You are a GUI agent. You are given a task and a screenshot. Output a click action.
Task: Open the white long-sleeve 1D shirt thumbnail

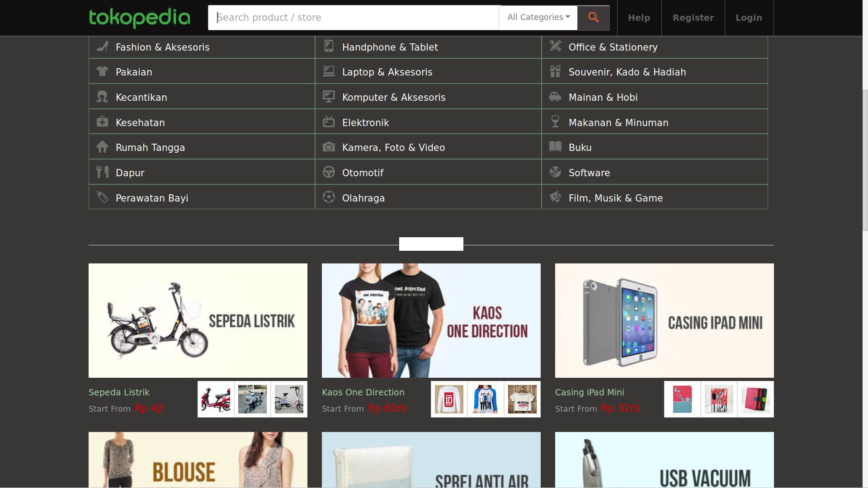coord(449,399)
